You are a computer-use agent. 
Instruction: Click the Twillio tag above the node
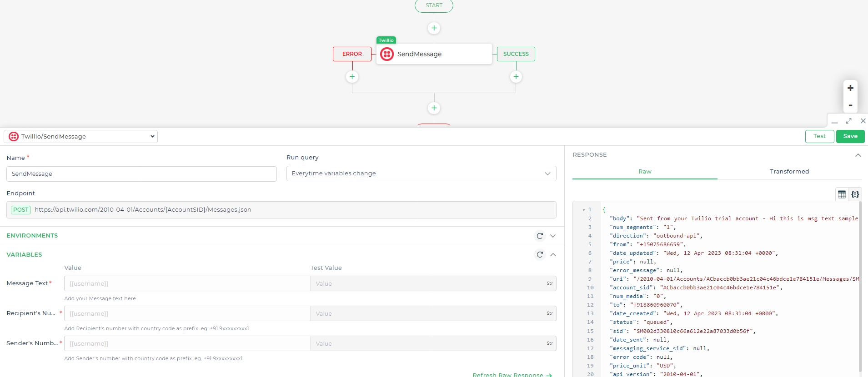[386, 40]
